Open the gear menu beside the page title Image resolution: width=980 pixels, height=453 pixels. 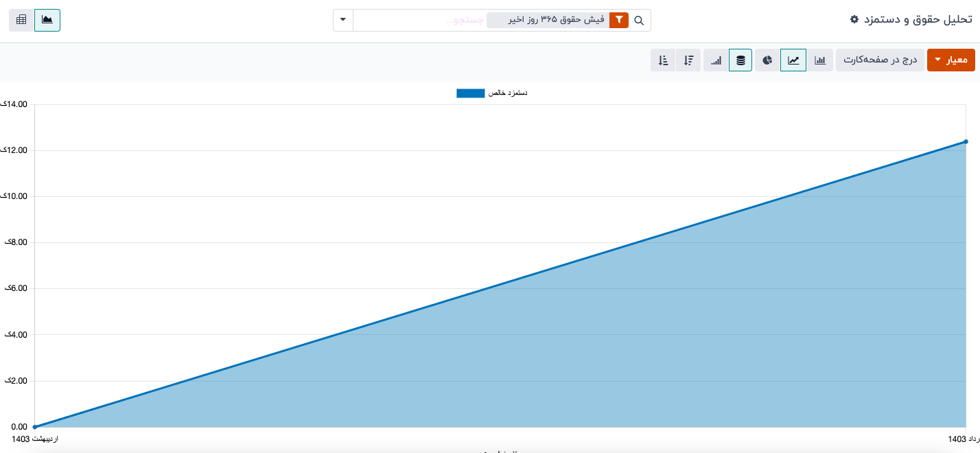(x=854, y=20)
